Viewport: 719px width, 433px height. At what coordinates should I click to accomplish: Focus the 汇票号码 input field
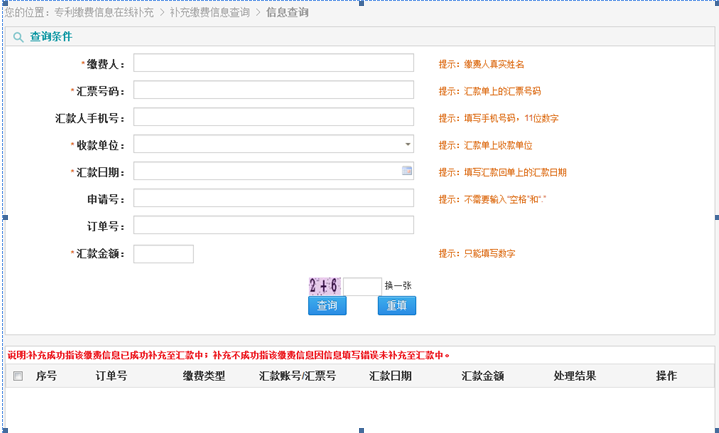(x=273, y=90)
